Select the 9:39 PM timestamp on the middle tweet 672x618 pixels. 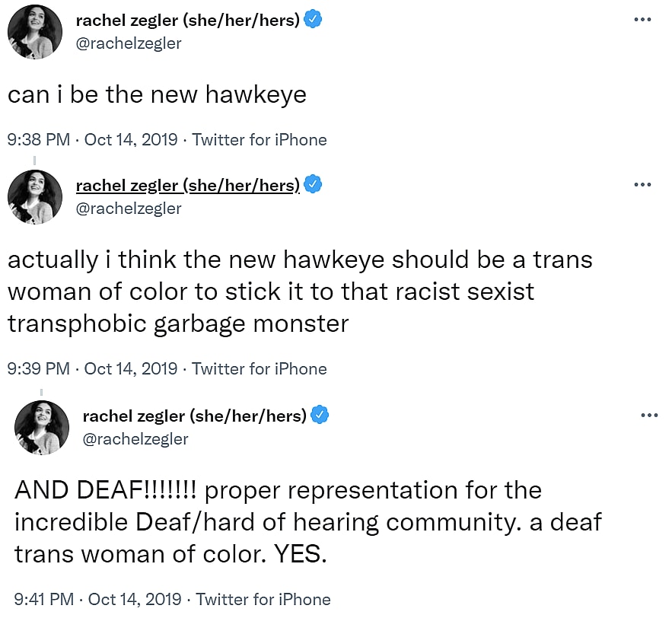[38, 369]
